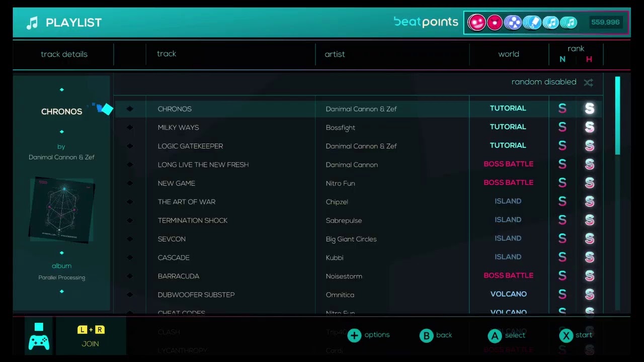This screenshot has height=362, width=644.
Task: Click the Bossfight artist cell
Action: 341,128
